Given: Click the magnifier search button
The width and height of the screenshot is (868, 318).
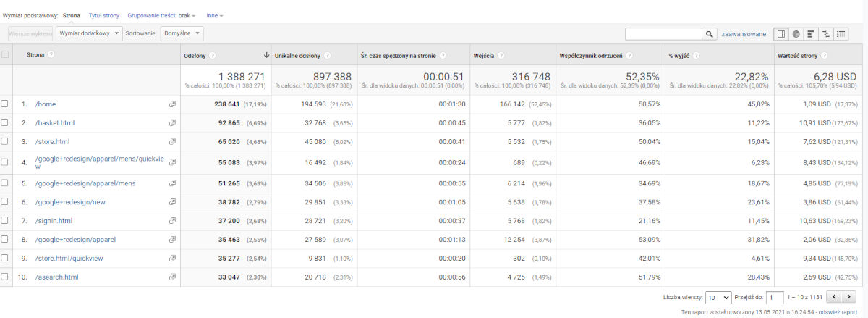Looking at the screenshot, I should [x=710, y=34].
